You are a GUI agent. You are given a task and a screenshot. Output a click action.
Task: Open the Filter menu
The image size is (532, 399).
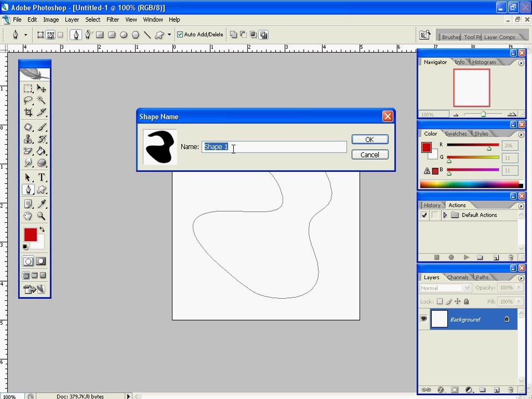pos(112,20)
